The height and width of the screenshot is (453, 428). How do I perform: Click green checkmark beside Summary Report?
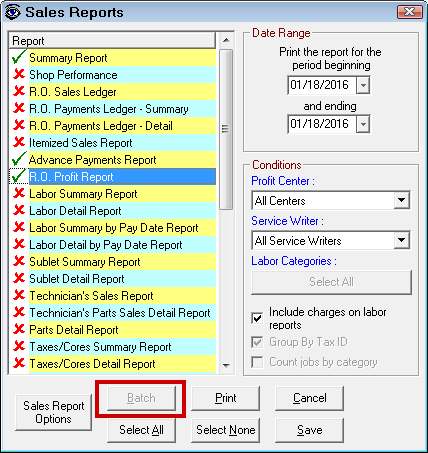pos(19,57)
